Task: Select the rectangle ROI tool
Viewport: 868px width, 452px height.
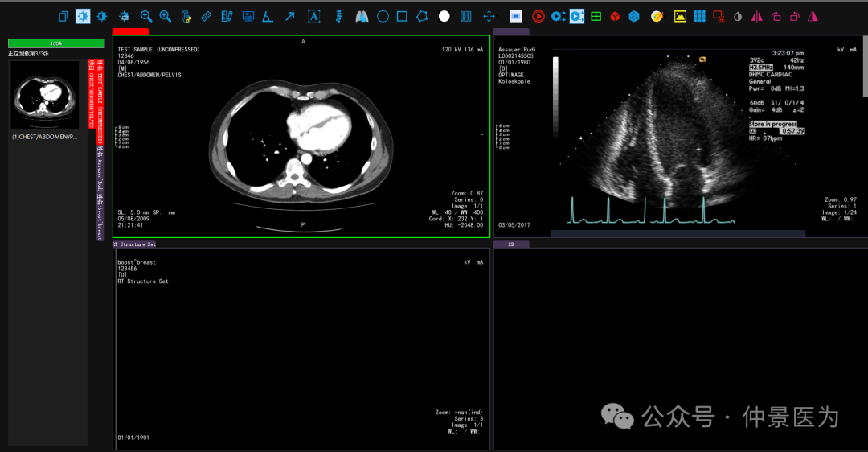Action: pos(402,16)
